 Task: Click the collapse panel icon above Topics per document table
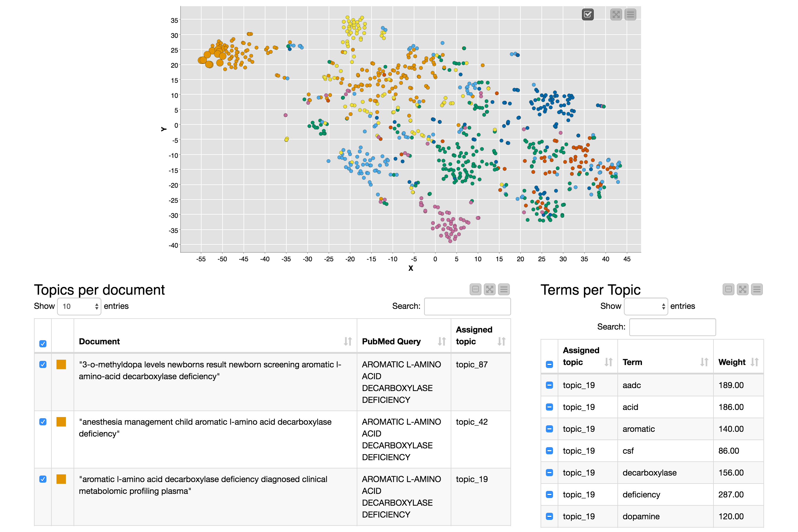475,289
